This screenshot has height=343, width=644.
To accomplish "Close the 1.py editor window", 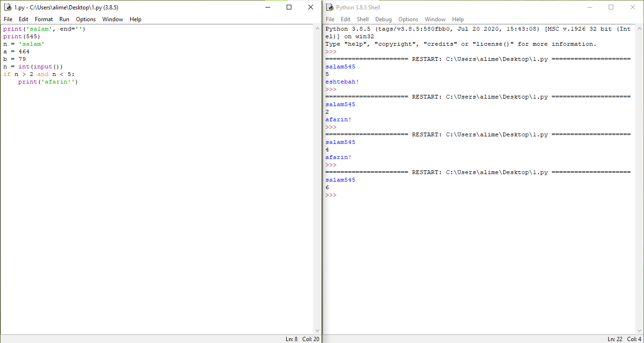I will point(311,7).
